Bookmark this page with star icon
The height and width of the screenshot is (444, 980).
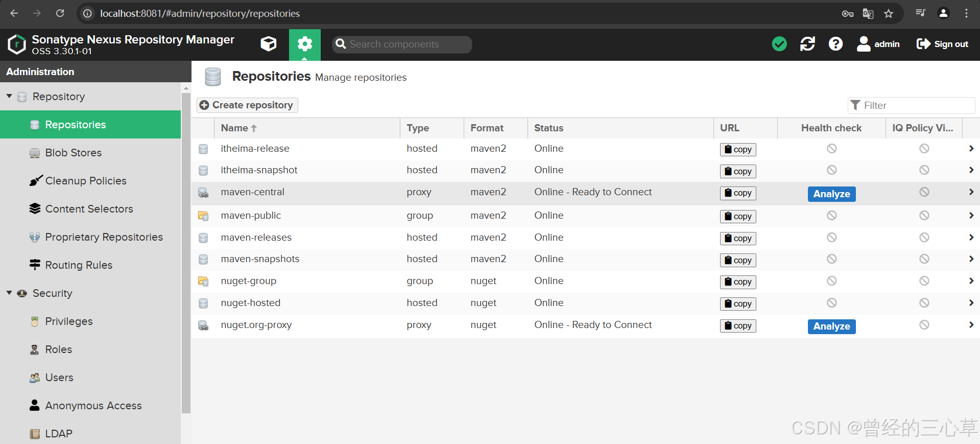[x=889, y=13]
